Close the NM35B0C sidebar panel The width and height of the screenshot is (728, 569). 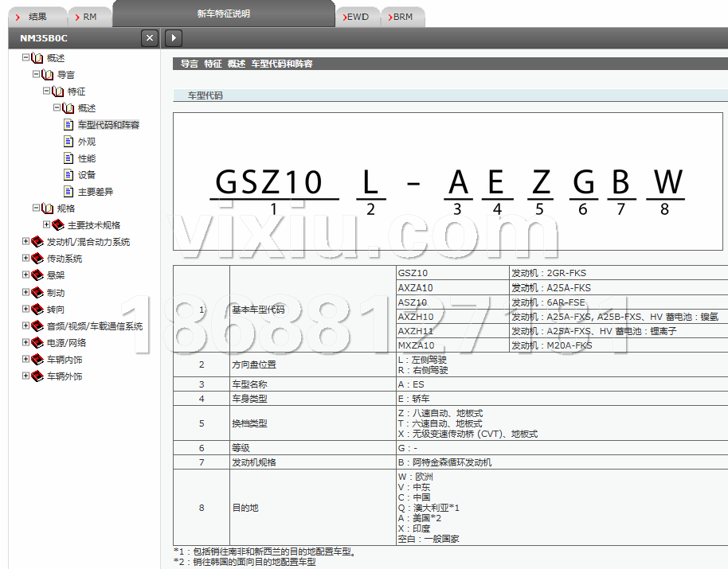(x=149, y=38)
